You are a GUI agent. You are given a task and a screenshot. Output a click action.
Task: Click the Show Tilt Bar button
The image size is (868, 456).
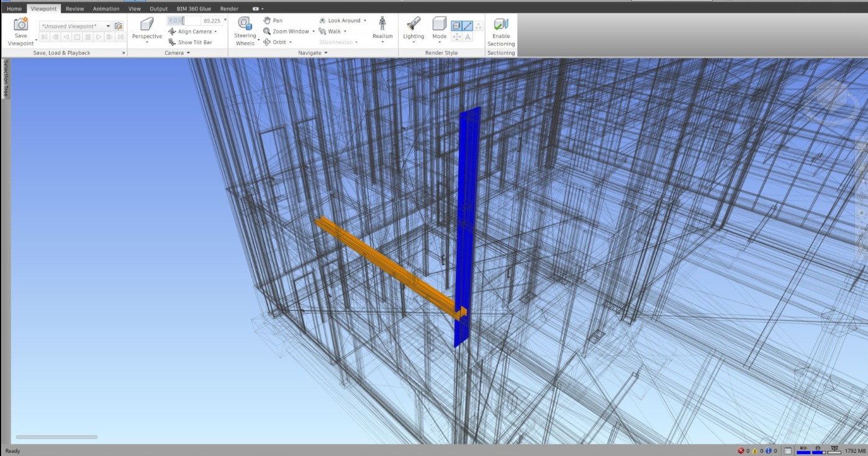(x=190, y=42)
